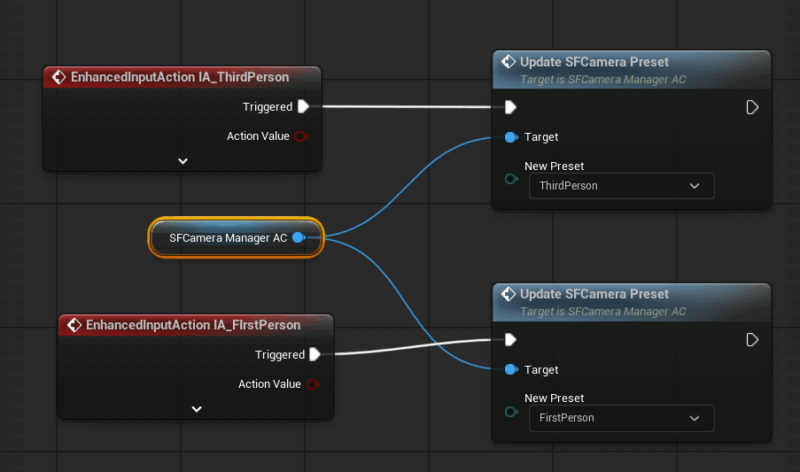This screenshot has width=800, height=472.
Task: Click Action Value pin on IA_ThirdPerson node
Action: pyautogui.click(x=301, y=136)
